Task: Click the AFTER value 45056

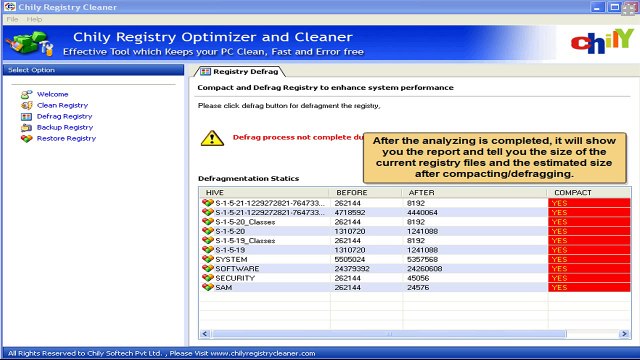Action: point(418,278)
